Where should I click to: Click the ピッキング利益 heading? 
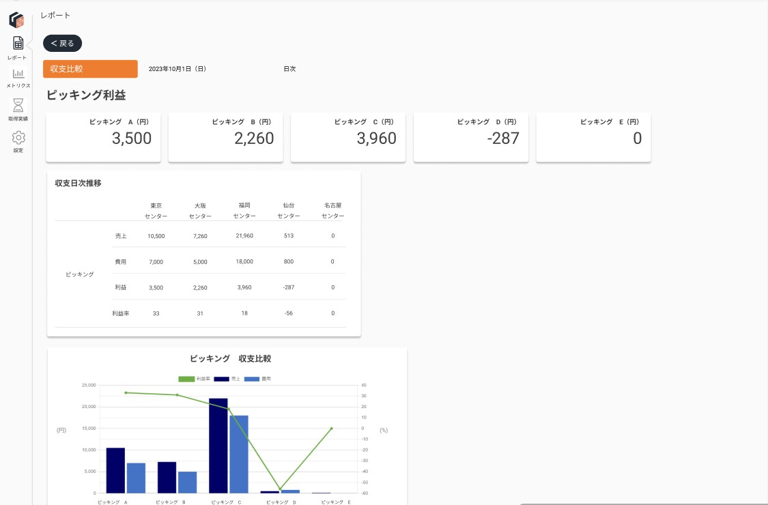86,95
